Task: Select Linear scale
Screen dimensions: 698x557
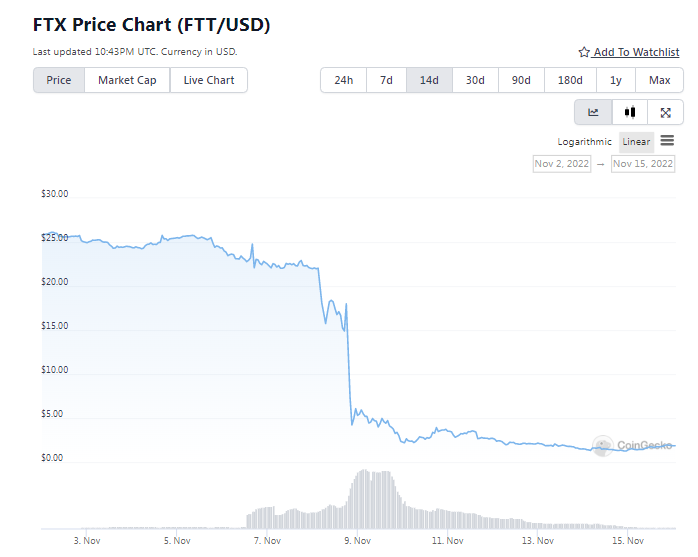Action: coord(636,142)
